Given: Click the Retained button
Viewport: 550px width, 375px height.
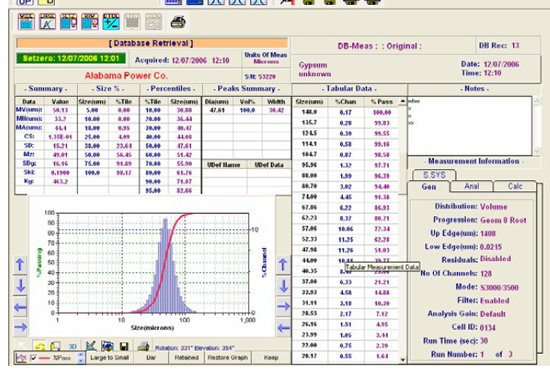Looking at the screenshot, I should (187, 358).
